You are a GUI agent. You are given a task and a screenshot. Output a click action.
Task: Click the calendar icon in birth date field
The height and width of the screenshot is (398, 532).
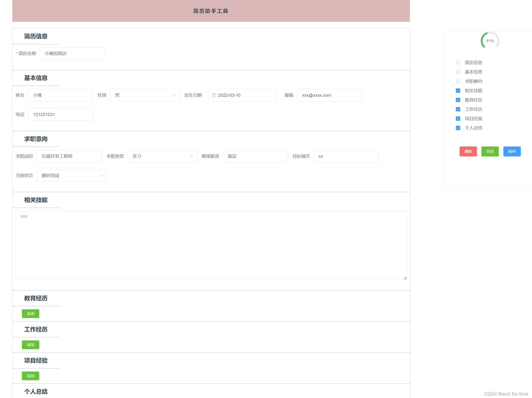pyautogui.click(x=214, y=95)
